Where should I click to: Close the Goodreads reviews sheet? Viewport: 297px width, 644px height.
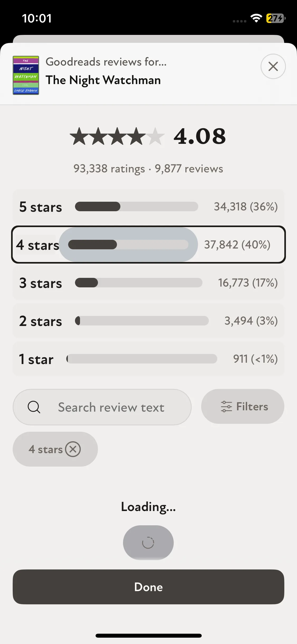coord(273,66)
